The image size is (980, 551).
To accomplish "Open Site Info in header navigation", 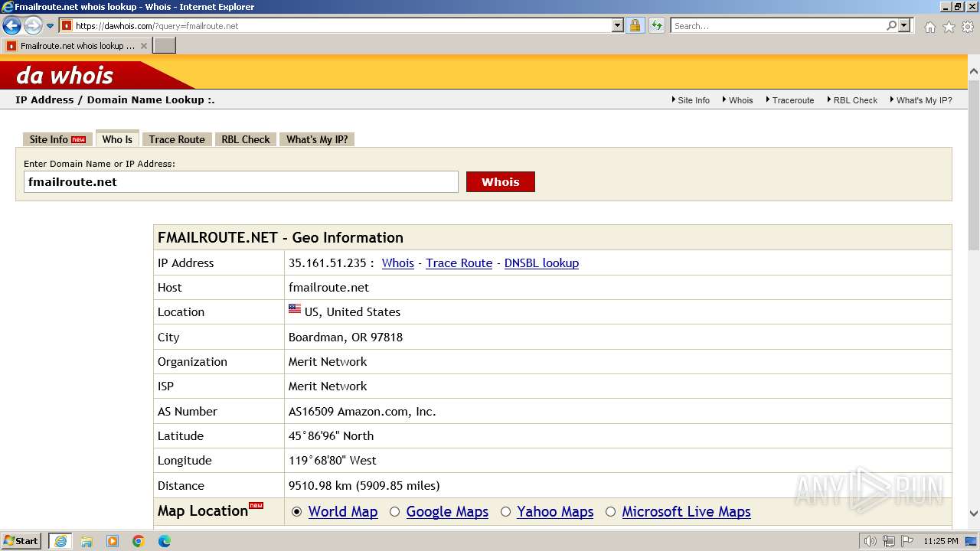I will (694, 100).
